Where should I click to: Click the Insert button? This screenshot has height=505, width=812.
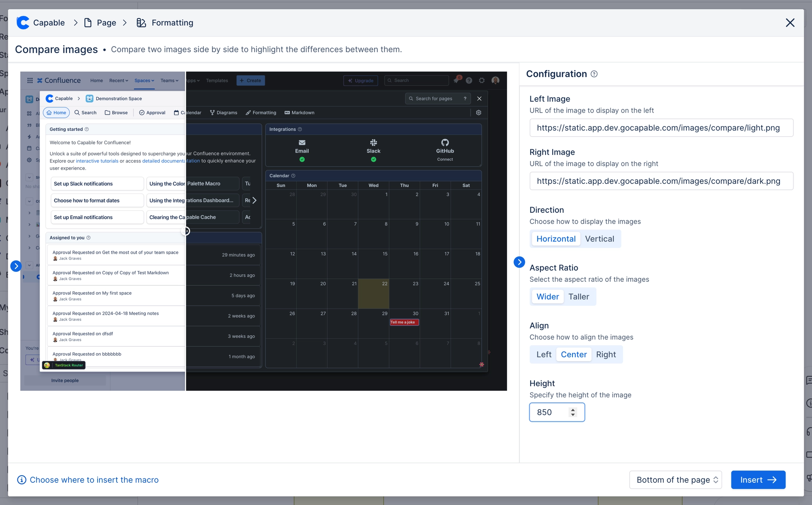pos(758,480)
